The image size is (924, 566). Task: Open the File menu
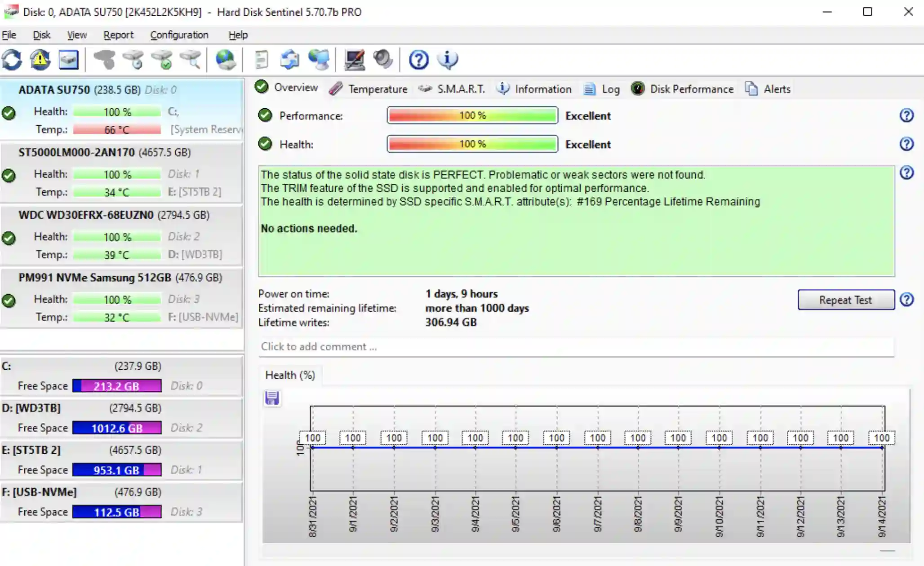pos(9,35)
